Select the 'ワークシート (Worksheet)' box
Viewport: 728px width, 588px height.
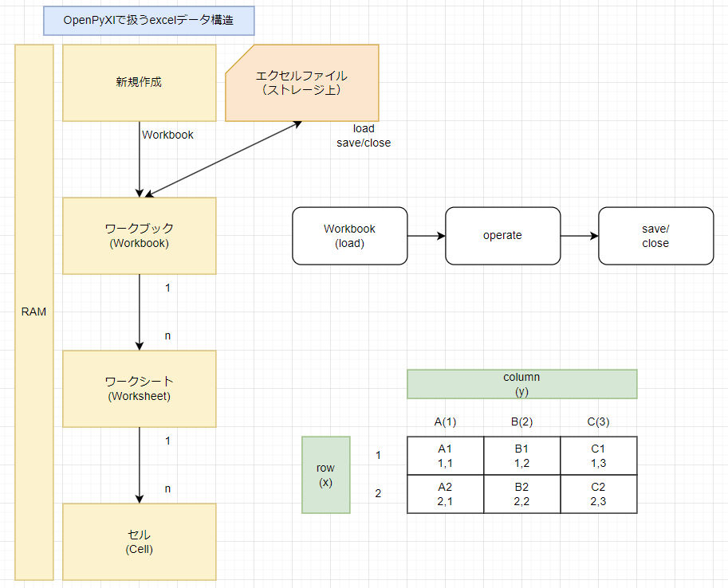coord(140,389)
